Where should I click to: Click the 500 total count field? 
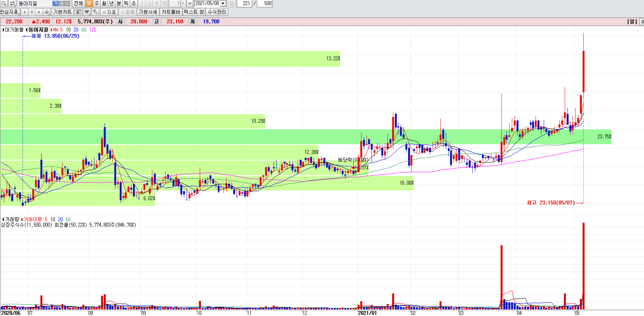265,3
